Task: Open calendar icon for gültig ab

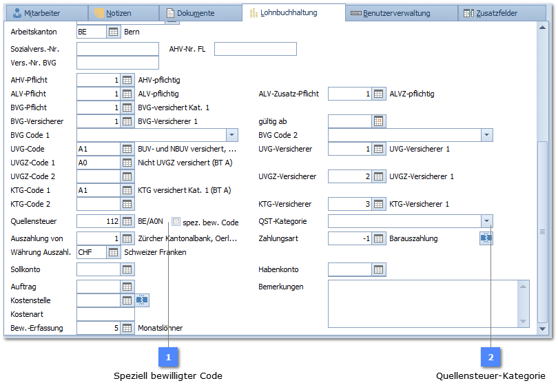Action: click(379, 121)
